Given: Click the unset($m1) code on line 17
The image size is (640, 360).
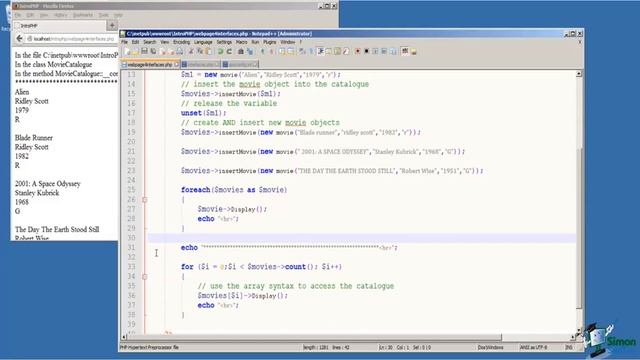Looking at the screenshot, I should tap(203, 113).
